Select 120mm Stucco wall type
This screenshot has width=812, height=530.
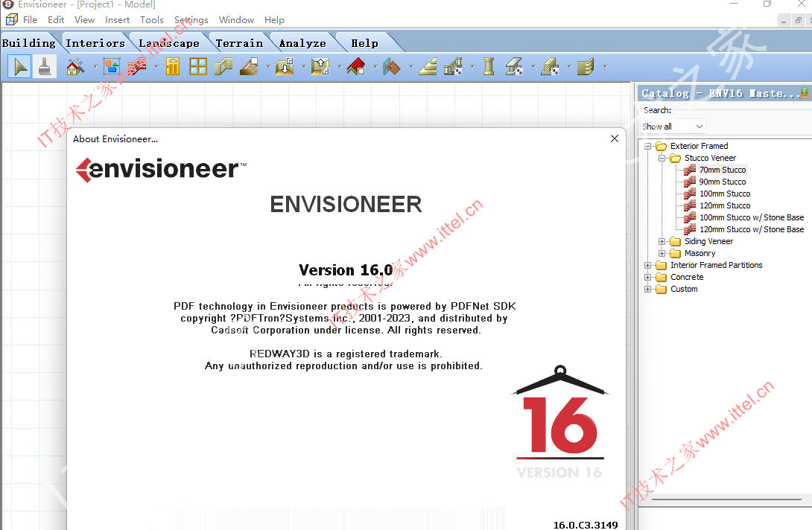click(725, 205)
